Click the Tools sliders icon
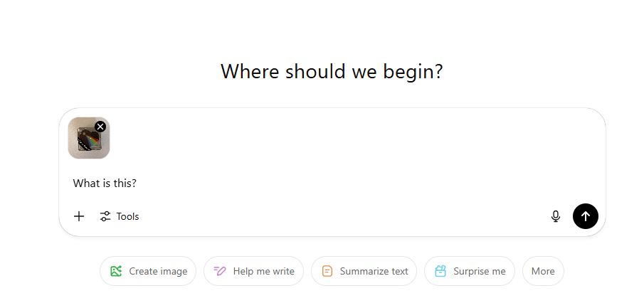The height and width of the screenshot is (303, 644). [x=105, y=216]
